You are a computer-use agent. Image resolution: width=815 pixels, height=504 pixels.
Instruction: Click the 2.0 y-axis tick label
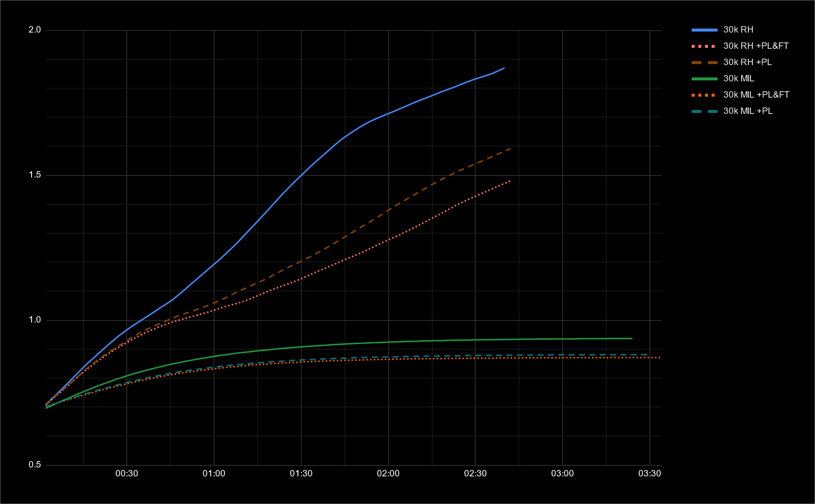35,30
